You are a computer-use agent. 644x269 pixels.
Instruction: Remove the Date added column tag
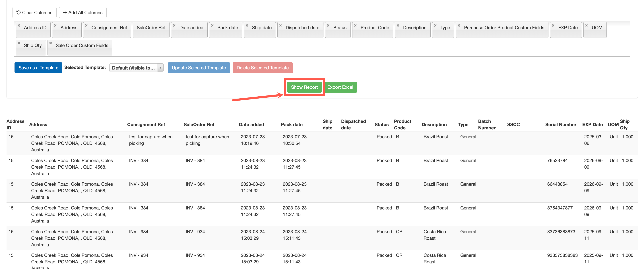[x=174, y=26]
